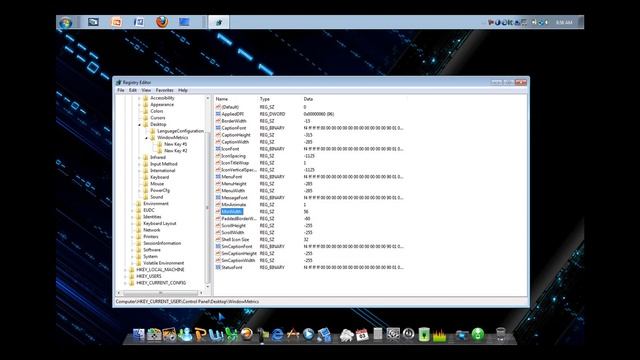The width and height of the screenshot is (640, 360).
Task: Select the IconSpacing value name
Action: [x=233, y=156]
